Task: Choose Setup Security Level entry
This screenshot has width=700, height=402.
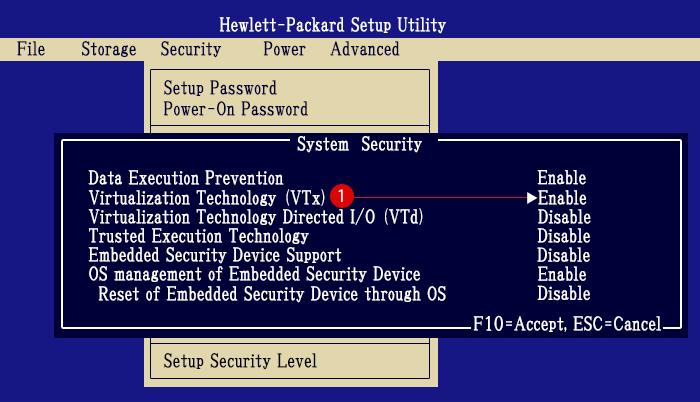Action: [x=240, y=361]
